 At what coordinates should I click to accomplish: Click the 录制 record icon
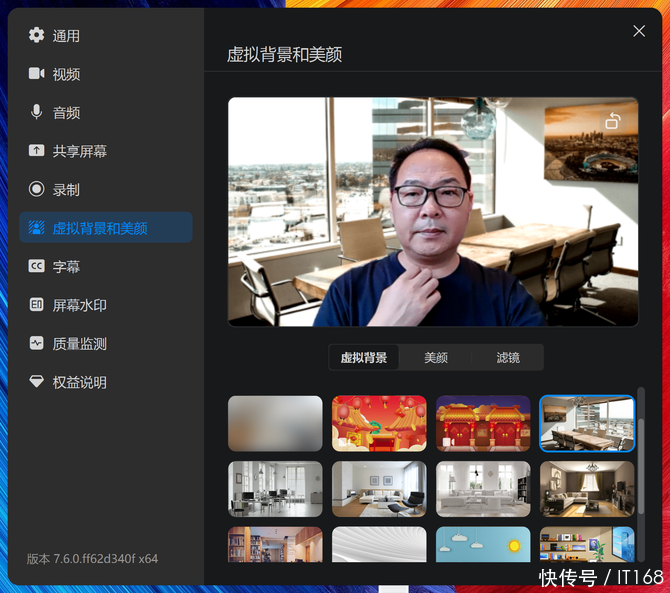tap(37, 189)
